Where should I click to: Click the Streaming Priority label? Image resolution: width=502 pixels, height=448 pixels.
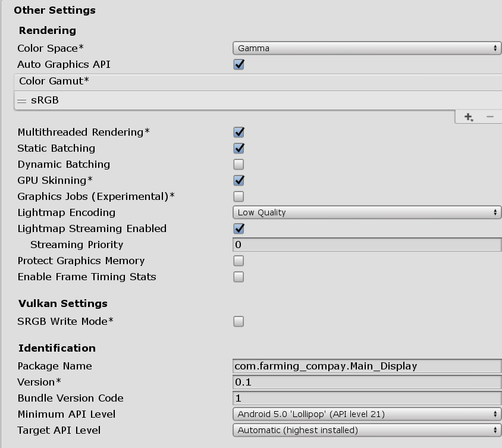[x=77, y=245]
